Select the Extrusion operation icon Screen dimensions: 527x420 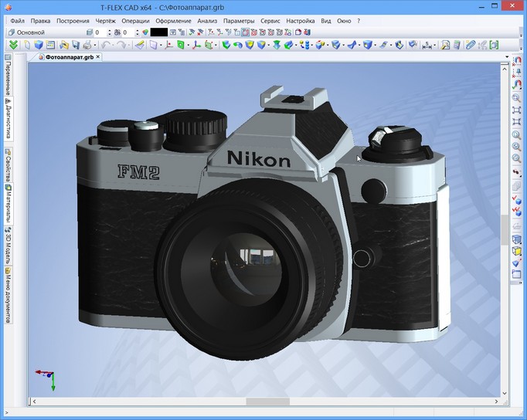tap(226, 45)
